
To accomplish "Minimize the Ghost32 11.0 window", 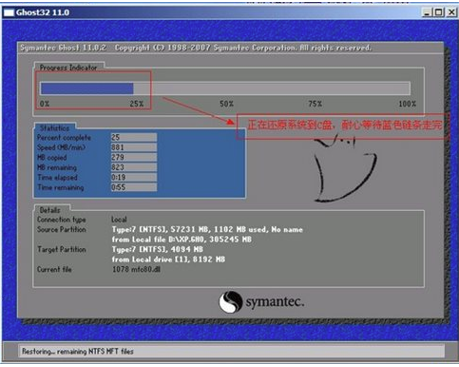I will (x=426, y=12).
